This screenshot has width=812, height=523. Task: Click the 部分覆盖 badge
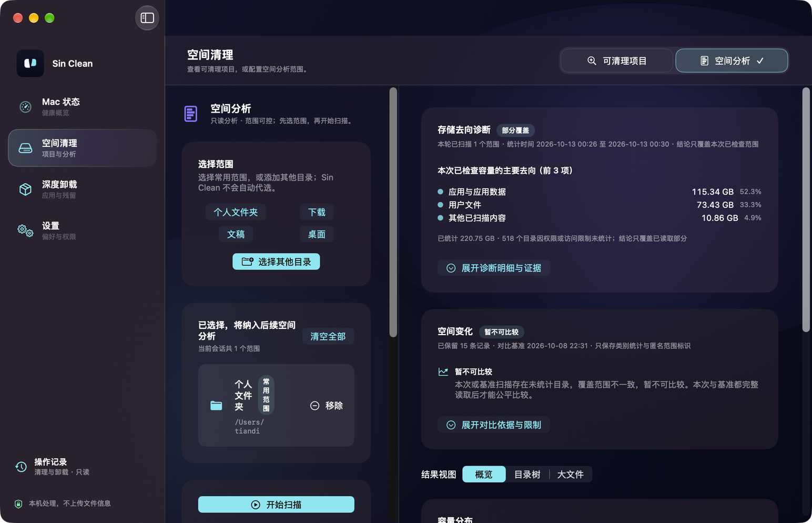tap(515, 130)
